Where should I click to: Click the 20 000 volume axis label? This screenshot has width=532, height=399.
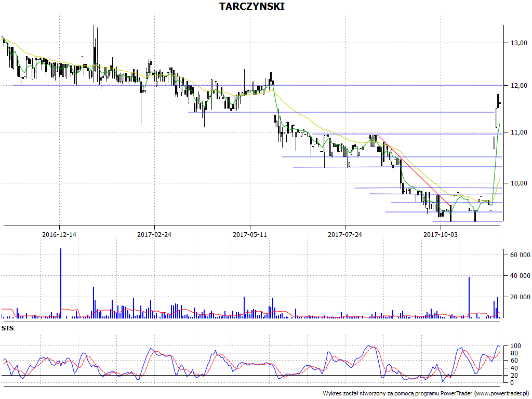pos(520,297)
